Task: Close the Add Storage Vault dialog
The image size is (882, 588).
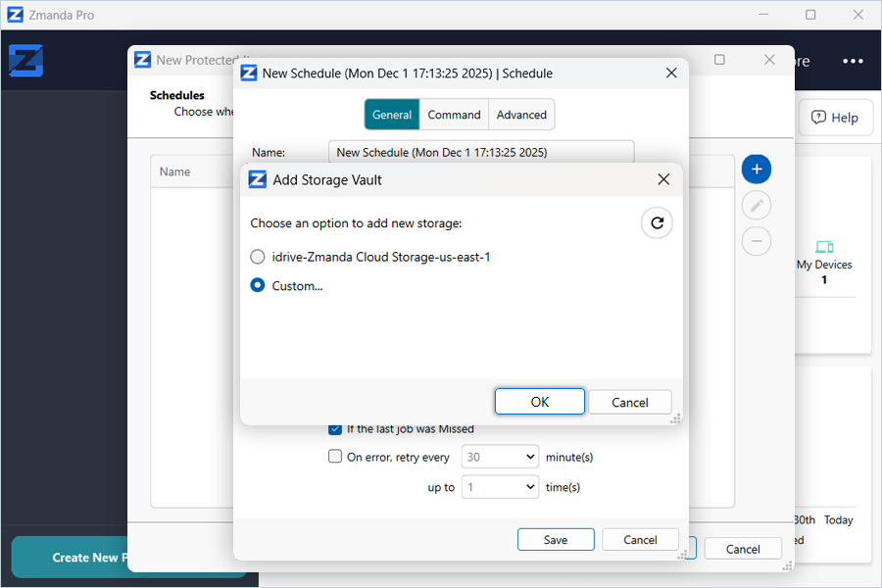Action: click(x=663, y=179)
